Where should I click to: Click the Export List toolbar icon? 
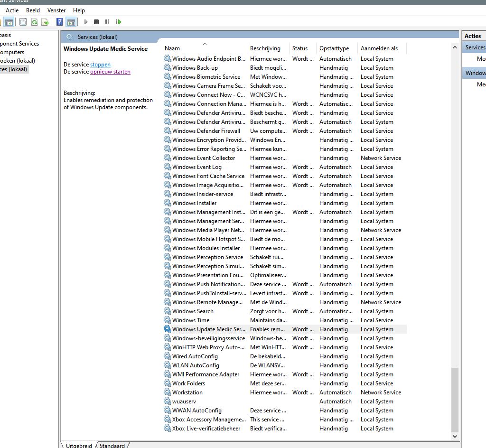(x=45, y=22)
